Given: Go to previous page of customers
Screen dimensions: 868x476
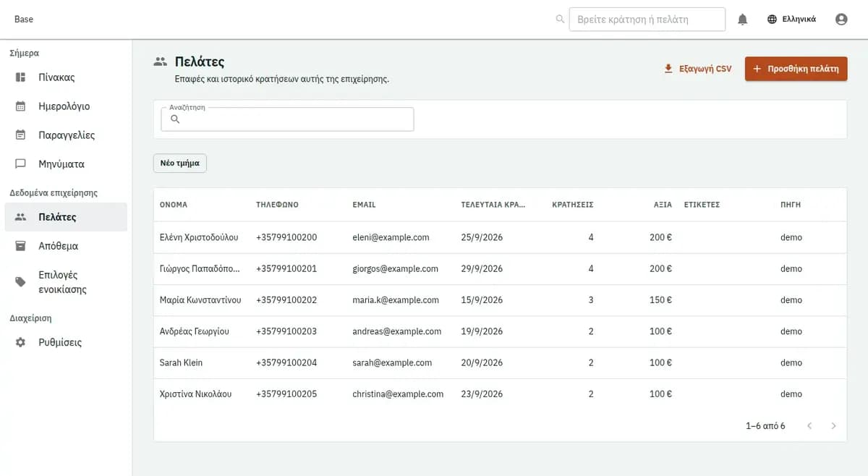Looking at the screenshot, I should 809,426.
